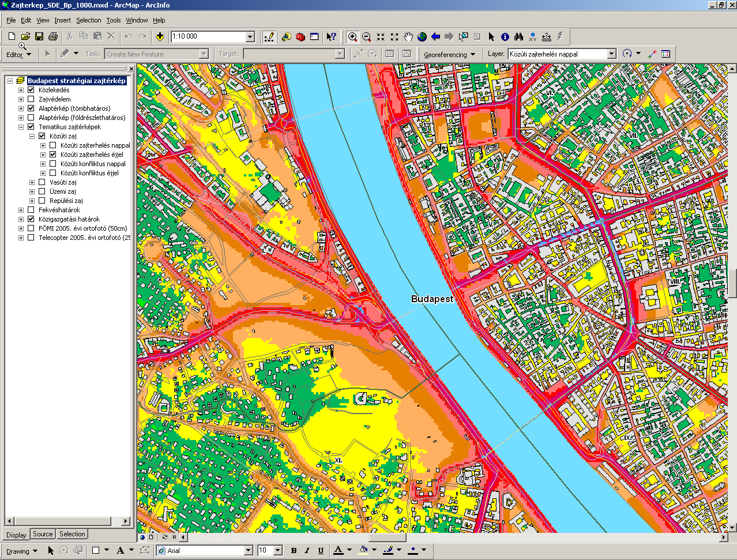The image size is (737, 560).
Task: Open the map scale dropdown
Action: pyautogui.click(x=250, y=37)
